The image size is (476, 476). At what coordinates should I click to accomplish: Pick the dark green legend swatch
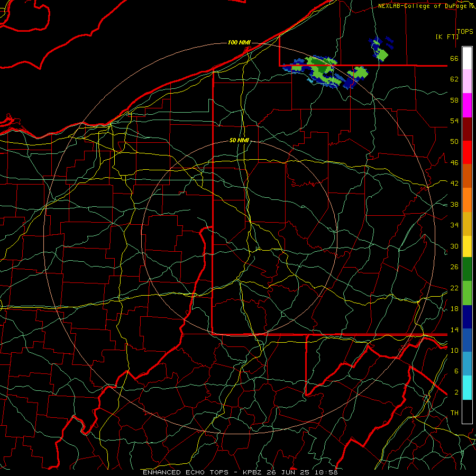coord(467,269)
